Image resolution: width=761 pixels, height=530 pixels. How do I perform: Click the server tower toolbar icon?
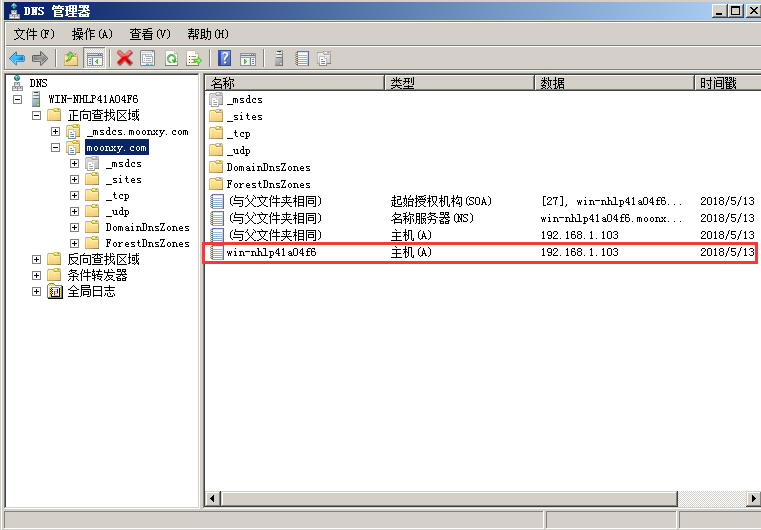[x=279, y=59]
